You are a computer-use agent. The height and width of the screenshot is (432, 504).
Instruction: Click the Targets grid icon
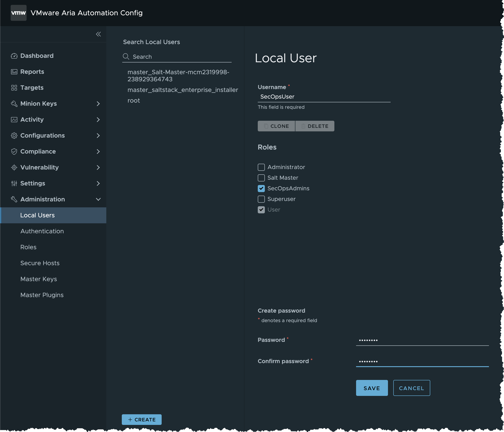(x=14, y=88)
